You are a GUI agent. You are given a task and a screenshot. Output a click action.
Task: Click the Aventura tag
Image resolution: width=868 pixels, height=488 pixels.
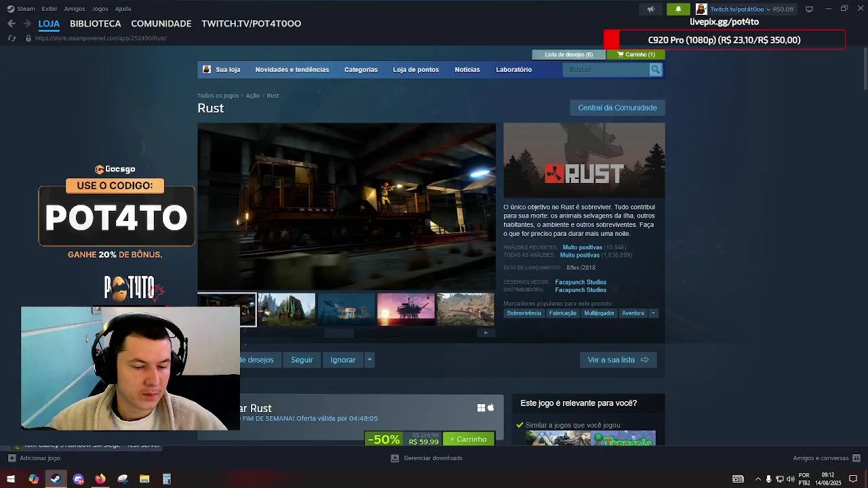click(x=633, y=313)
